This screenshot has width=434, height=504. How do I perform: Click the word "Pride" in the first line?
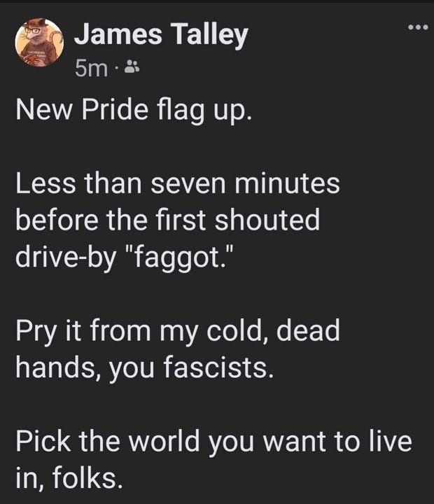[115, 109]
